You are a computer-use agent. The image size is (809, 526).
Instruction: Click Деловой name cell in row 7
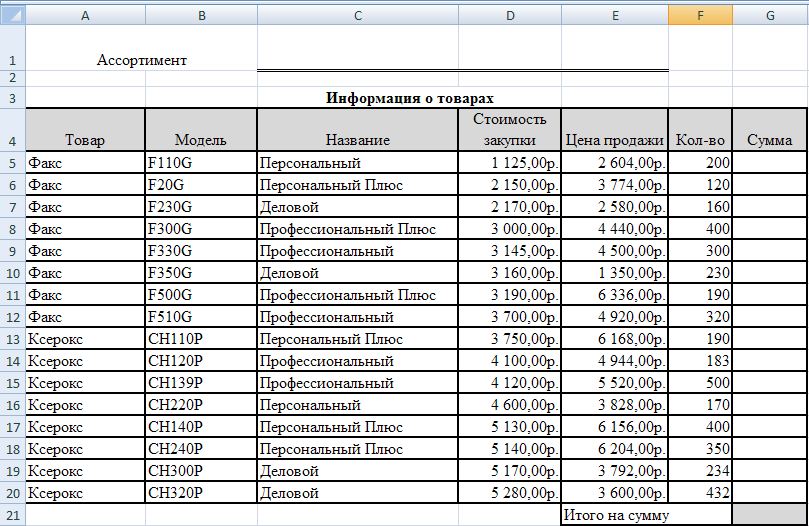(358, 206)
